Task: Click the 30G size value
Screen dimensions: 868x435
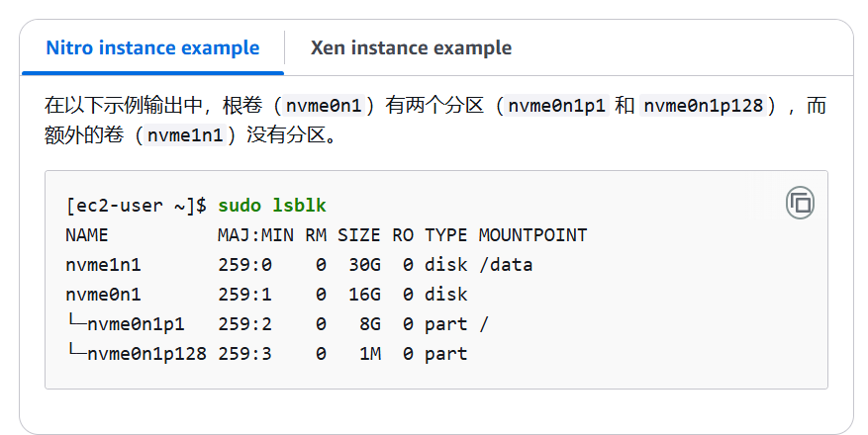Action: [x=364, y=265]
